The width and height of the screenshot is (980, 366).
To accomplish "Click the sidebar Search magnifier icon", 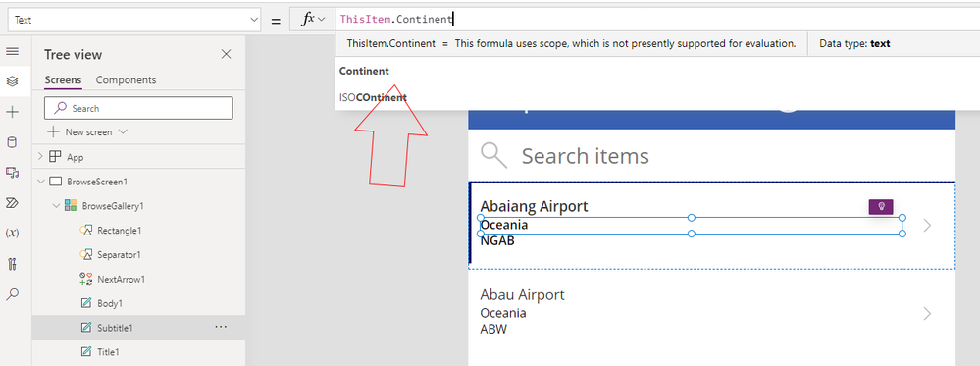I will tap(12, 294).
